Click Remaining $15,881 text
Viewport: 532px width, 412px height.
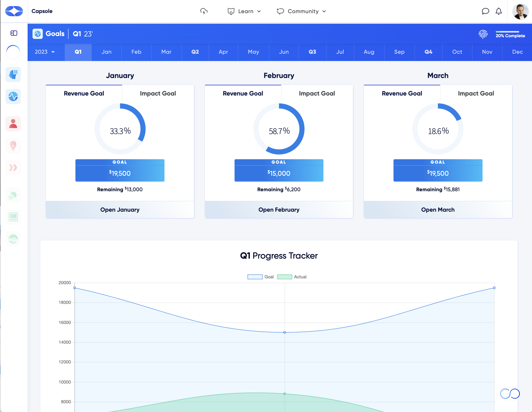(438, 189)
